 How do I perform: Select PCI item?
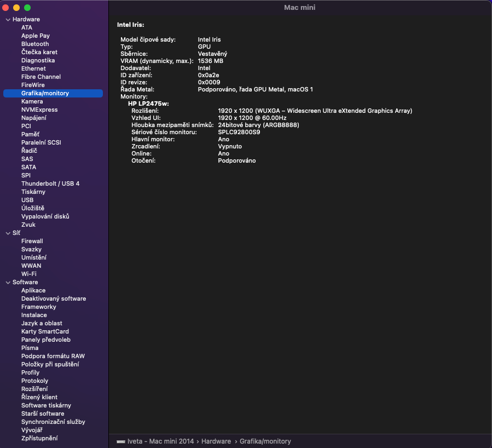click(26, 126)
